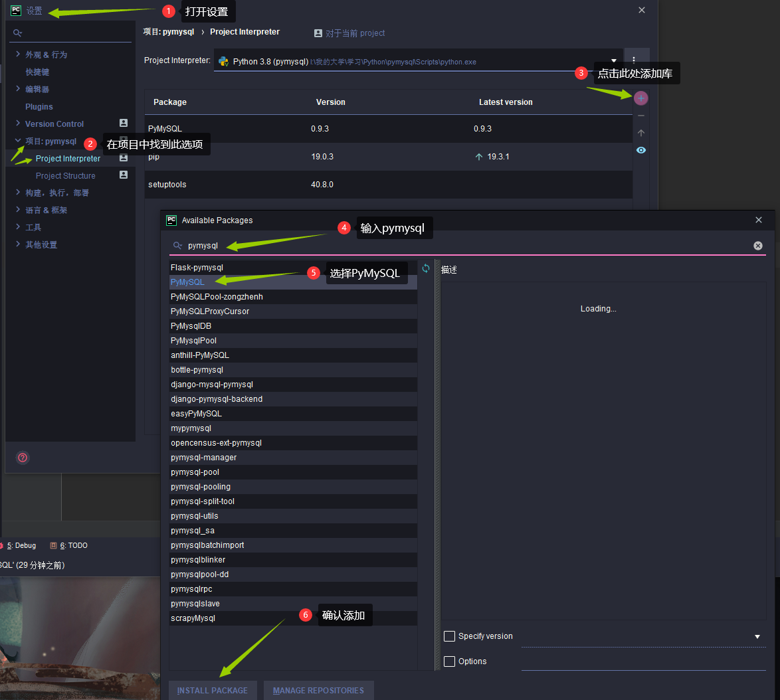Toggle show early releases eye icon

[x=640, y=150]
